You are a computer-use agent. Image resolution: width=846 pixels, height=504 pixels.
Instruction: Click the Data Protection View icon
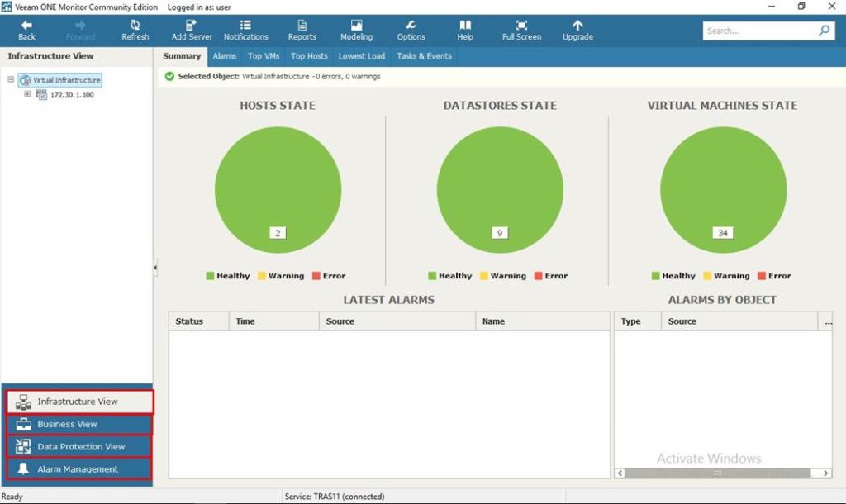(23, 446)
